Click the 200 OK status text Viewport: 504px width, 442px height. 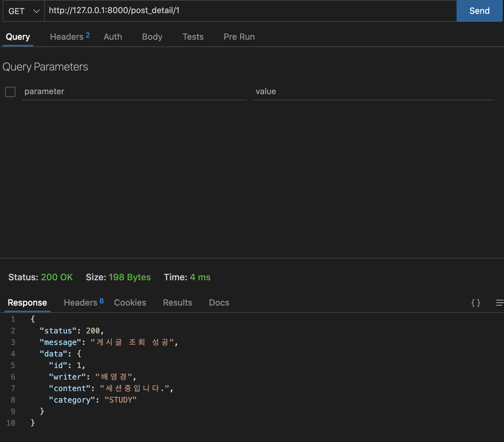coord(57,277)
